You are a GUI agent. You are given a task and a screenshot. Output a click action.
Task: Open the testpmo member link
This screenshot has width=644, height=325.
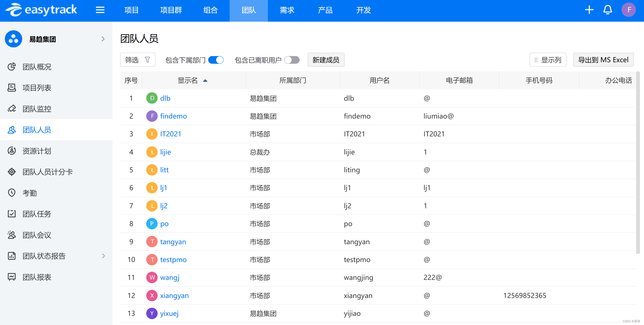pos(174,260)
